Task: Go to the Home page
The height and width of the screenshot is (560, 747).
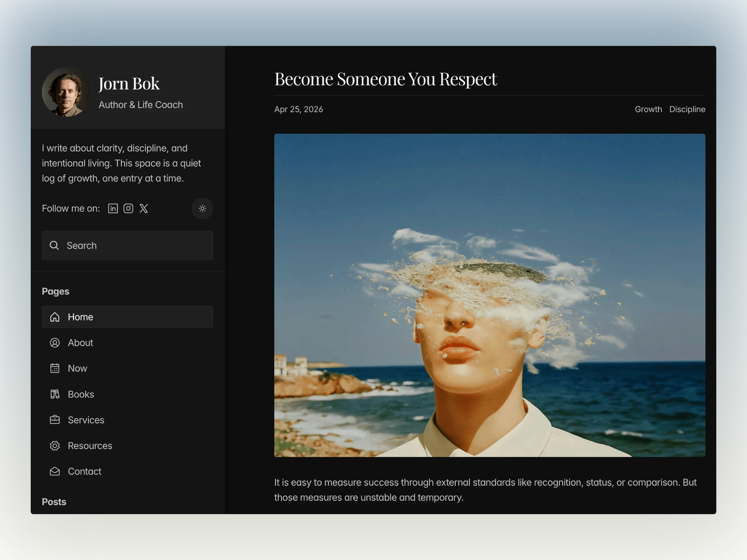Action: point(127,317)
